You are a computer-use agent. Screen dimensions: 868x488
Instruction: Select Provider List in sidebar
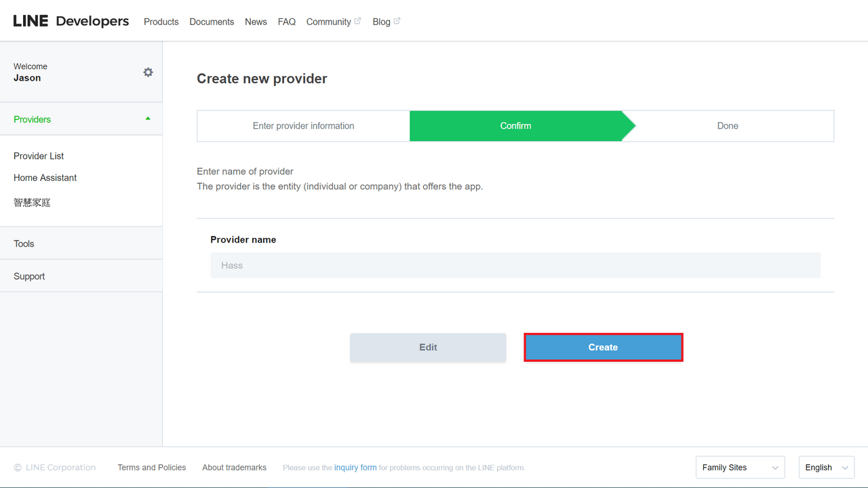[x=39, y=156]
